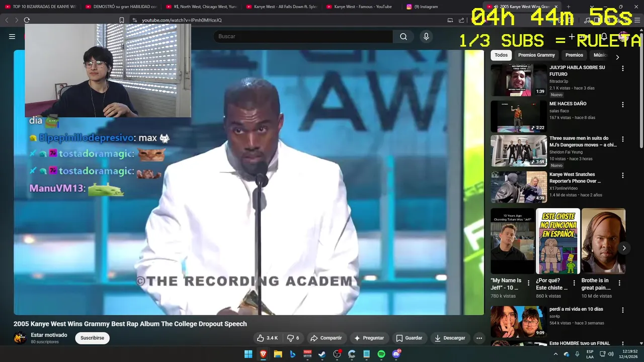Image resolution: width=644 pixels, height=362 pixels.
Task: Dislike the video showing 6
Action: (293, 338)
